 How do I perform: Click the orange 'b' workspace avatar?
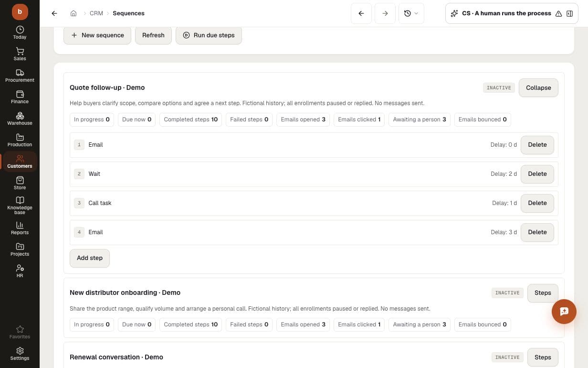[x=20, y=11]
